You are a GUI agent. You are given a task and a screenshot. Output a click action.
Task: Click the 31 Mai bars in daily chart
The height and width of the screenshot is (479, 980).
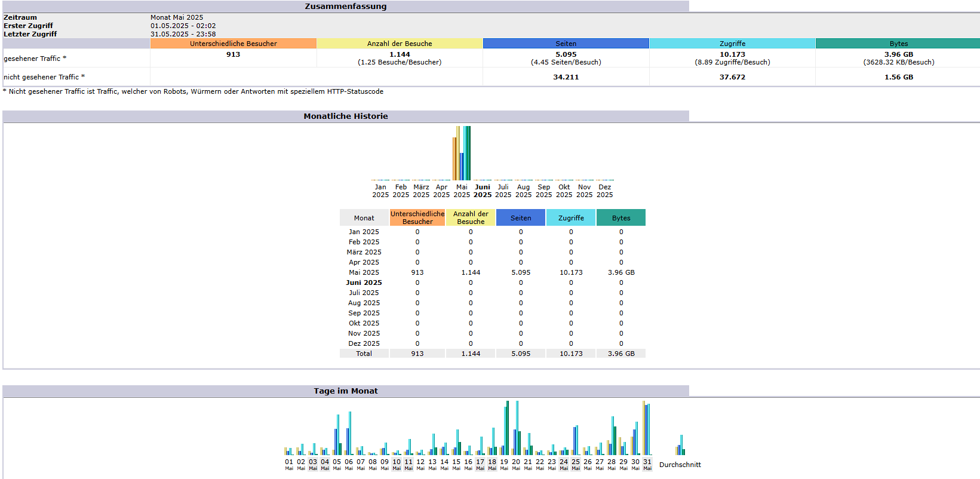(647, 430)
